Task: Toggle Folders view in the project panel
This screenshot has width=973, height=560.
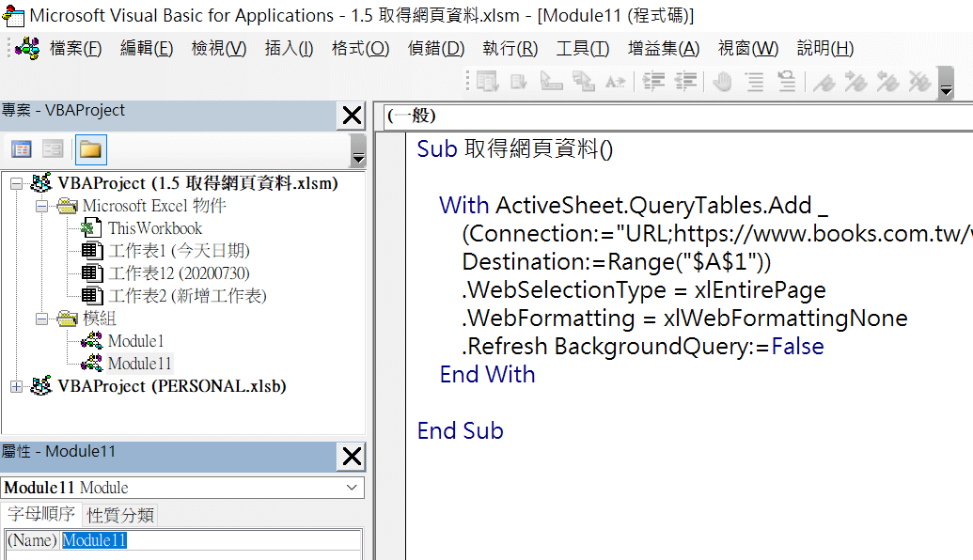Action: tap(90, 149)
